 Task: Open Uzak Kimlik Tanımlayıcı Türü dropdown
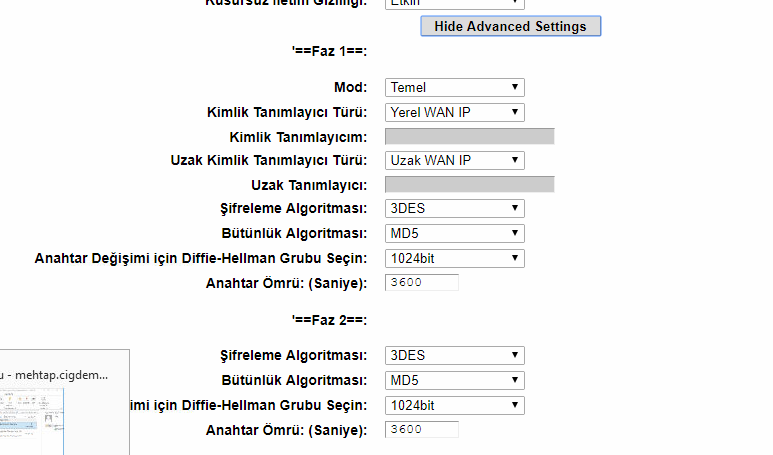pyautogui.click(x=455, y=160)
